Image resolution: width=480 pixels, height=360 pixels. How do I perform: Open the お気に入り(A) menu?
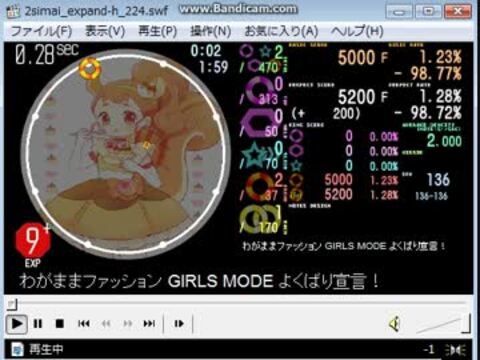281,31
